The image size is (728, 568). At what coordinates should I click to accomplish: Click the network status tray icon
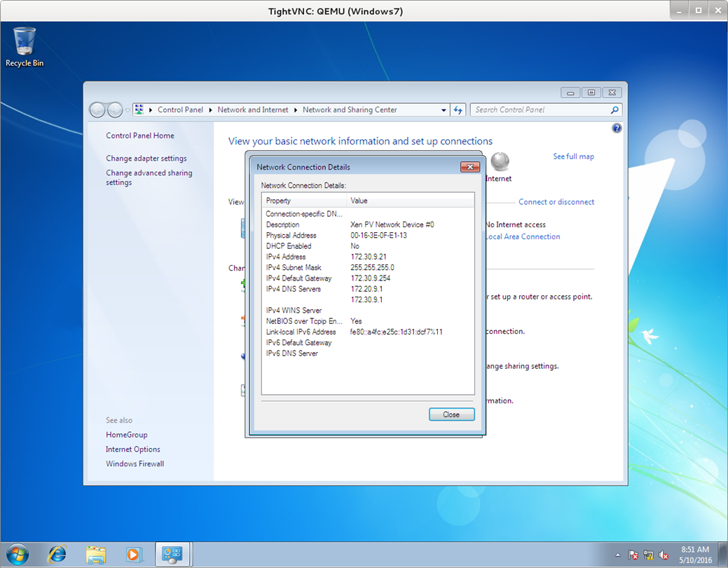tap(648, 555)
